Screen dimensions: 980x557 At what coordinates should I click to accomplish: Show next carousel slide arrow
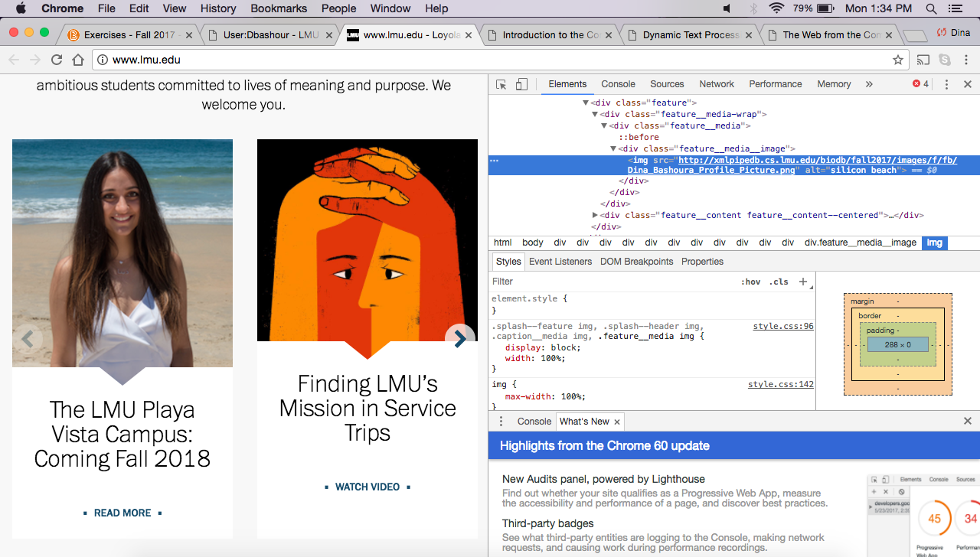coord(460,339)
